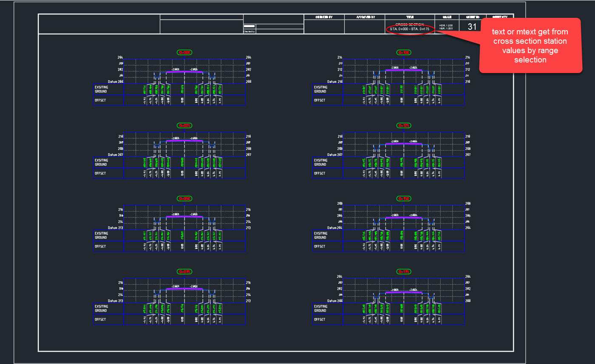
Task: Select sheet number 31 in the title block
Action: [x=472, y=26]
